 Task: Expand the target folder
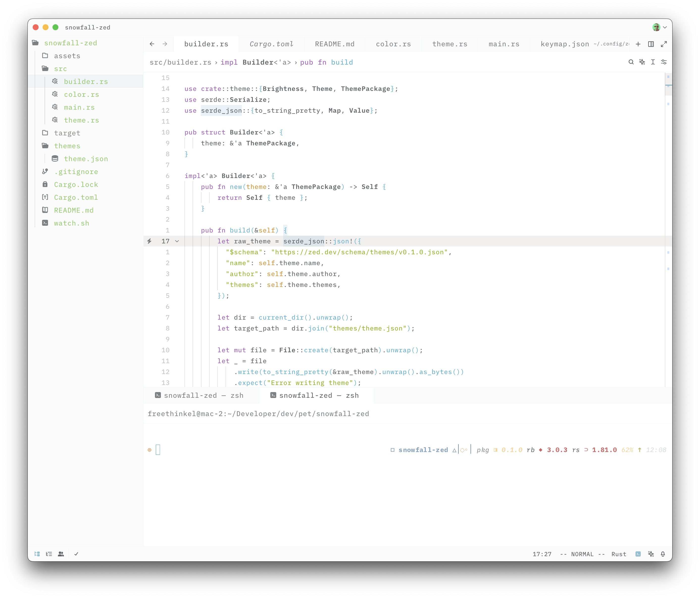click(x=85, y=133)
